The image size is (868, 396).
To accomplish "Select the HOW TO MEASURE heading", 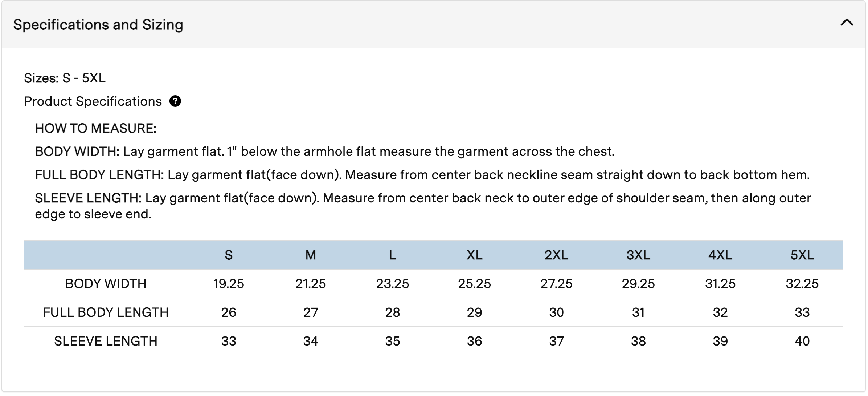I will click(95, 128).
